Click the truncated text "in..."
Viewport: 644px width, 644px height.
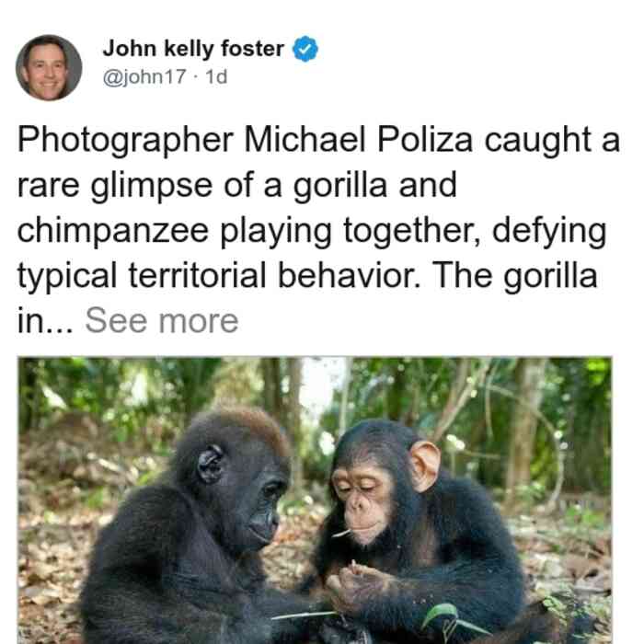point(45,321)
